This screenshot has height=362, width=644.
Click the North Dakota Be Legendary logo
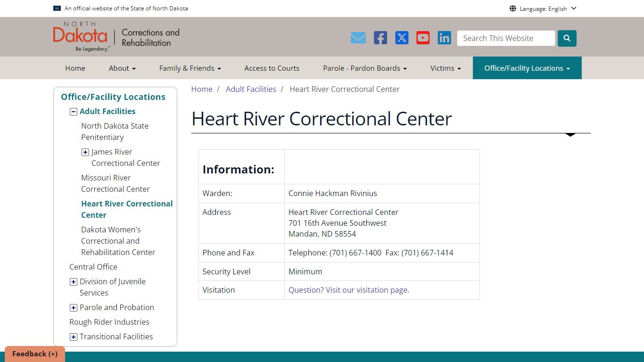[x=81, y=37]
